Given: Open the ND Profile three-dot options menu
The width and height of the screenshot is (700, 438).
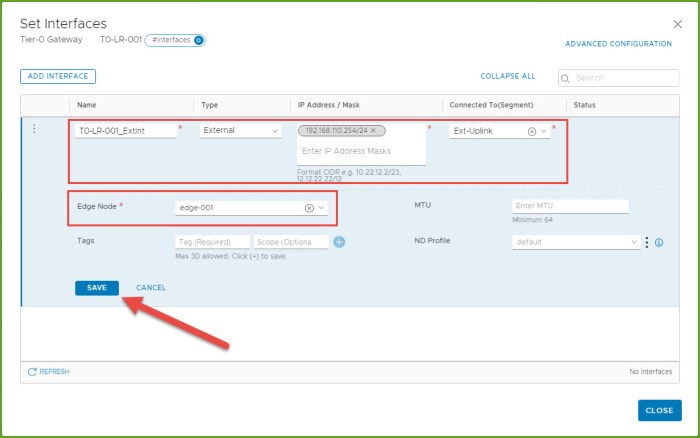Looking at the screenshot, I should point(647,242).
